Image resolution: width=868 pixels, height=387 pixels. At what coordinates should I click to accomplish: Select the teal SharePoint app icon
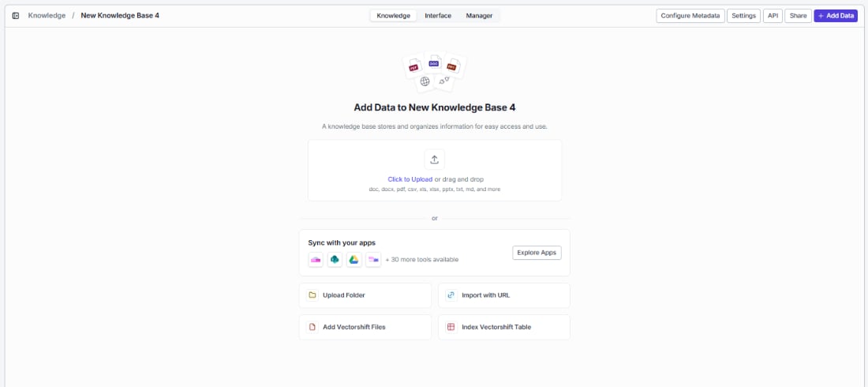click(x=335, y=260)
